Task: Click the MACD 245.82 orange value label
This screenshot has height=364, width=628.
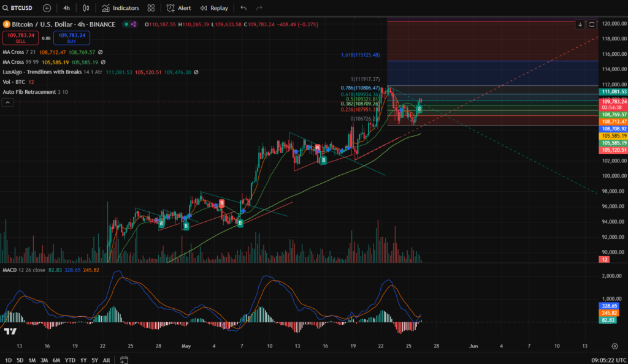Action: (x=609, y=313)
